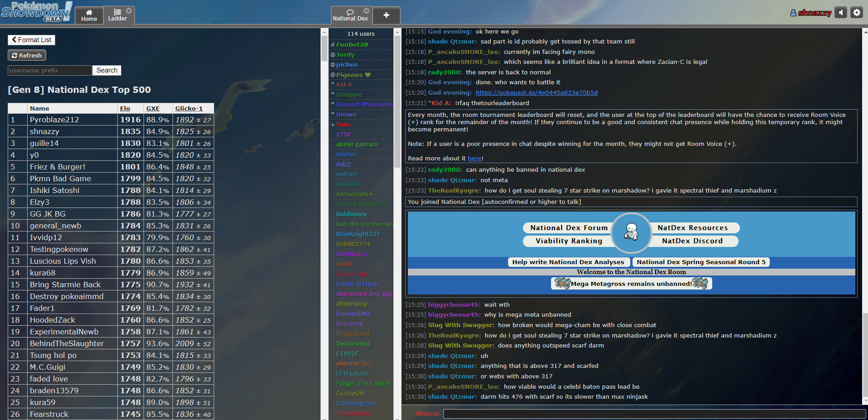Open a new room with the plus tab
Screen dimensions: 868x420
click(386, 15)
